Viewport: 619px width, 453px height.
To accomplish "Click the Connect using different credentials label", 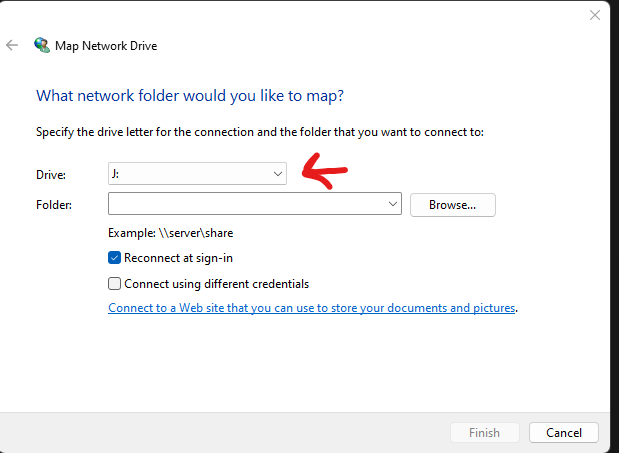I will 216,284.
